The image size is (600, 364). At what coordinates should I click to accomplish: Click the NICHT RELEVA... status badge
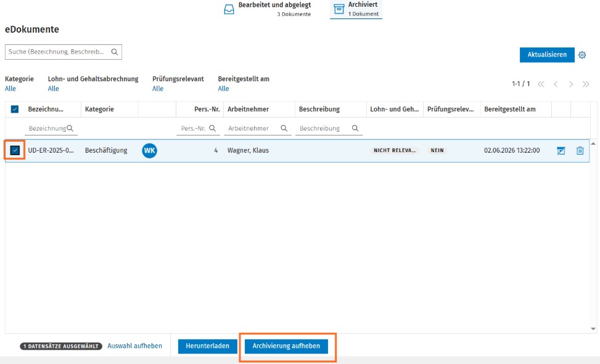(x=395, y=151)
